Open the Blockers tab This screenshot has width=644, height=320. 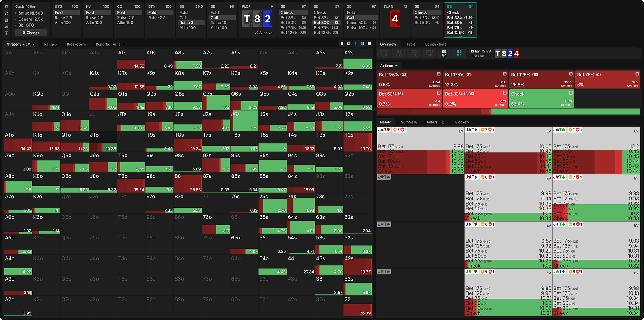click(x=462, y=122)
